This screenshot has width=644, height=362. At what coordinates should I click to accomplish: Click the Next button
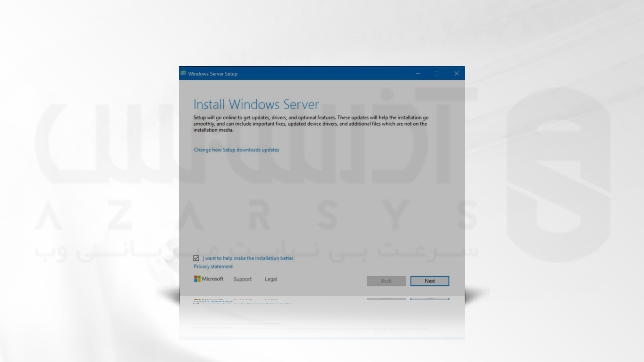429,281
